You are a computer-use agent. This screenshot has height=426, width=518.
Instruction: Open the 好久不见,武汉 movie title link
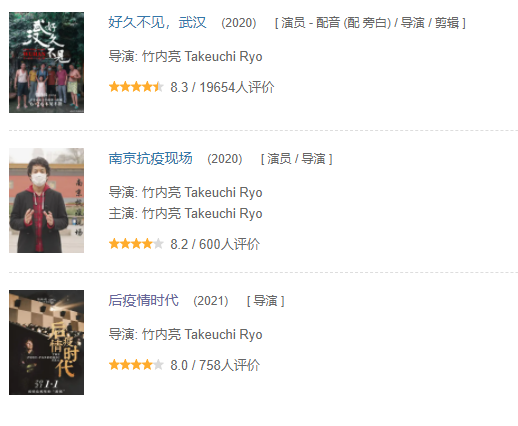(x=157, y=23)
